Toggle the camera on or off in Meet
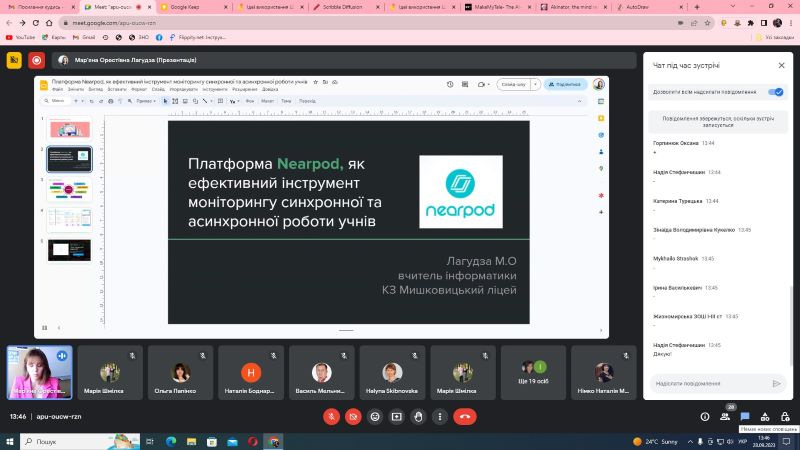This screenshot has width=800, height=450. tap(353, 416)
